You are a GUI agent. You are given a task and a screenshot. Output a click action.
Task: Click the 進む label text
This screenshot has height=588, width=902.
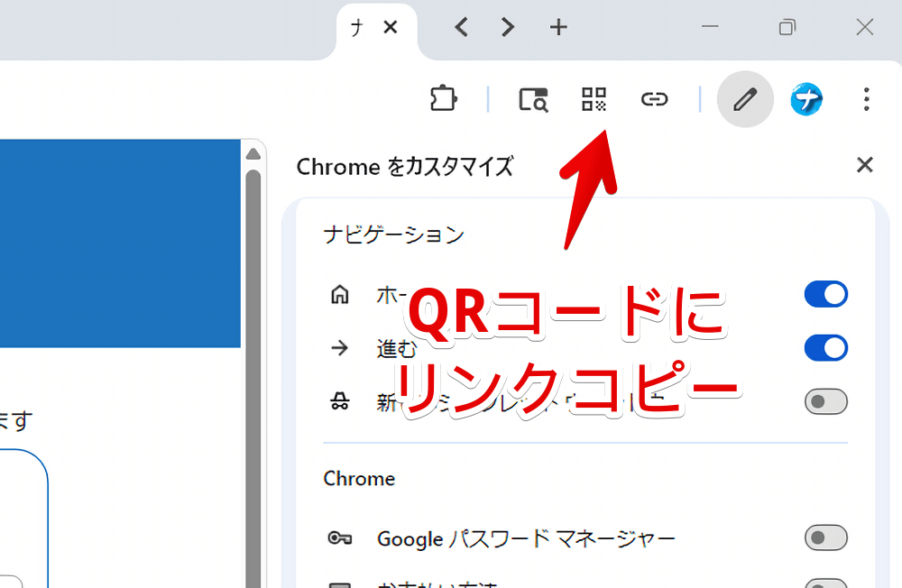coord(396,348)
